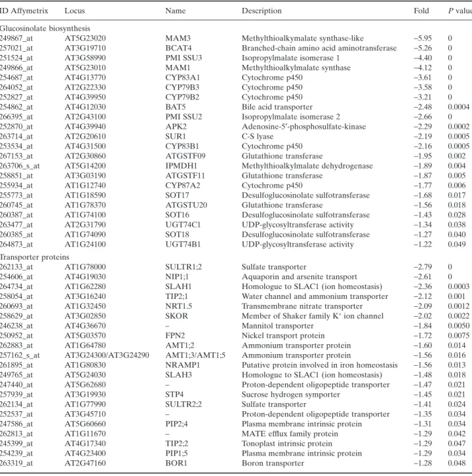Click the 'Description' column header
Viewport: 472px width, 476px height.
[262, 11]
